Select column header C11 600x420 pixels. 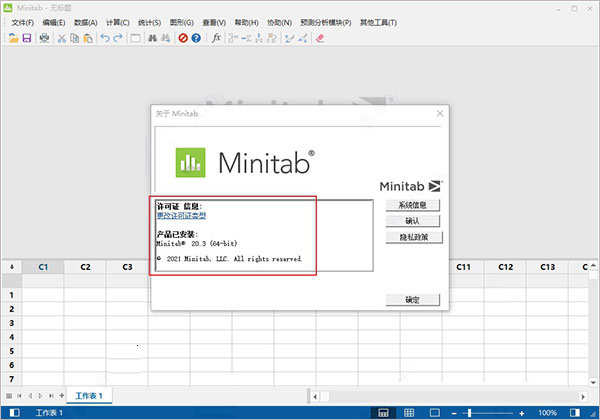click(463, 267)
